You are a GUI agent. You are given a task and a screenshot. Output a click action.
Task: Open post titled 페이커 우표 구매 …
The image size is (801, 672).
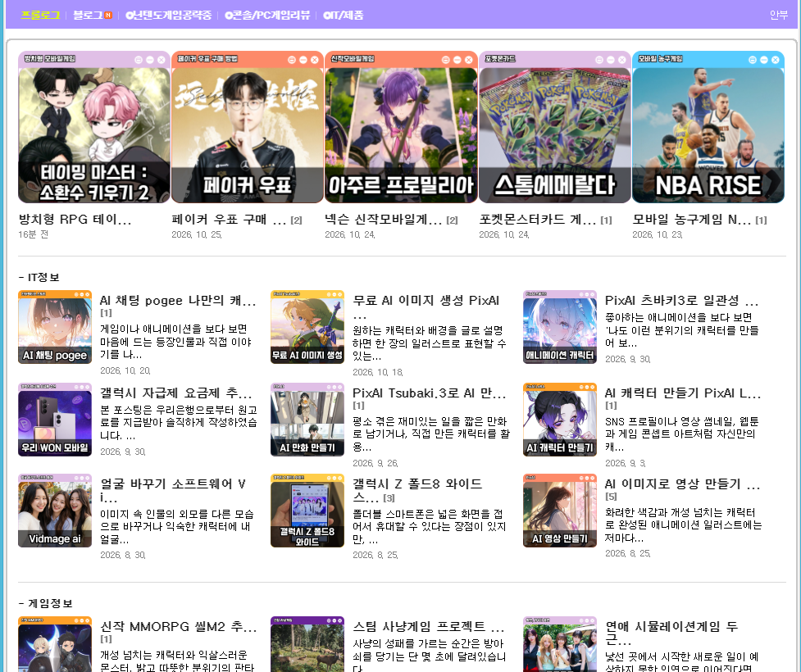[x=229, y=219]
